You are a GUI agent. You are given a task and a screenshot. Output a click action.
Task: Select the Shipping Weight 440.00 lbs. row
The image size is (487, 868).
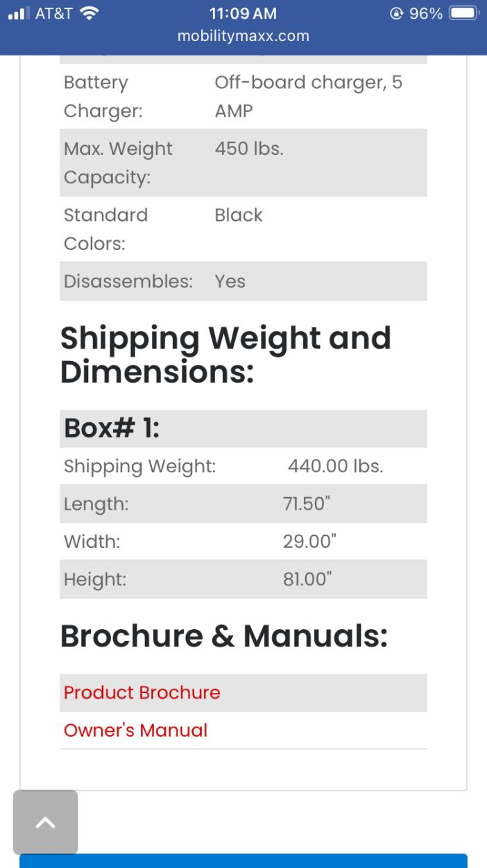pyautogui.click(x=243, y=466)
